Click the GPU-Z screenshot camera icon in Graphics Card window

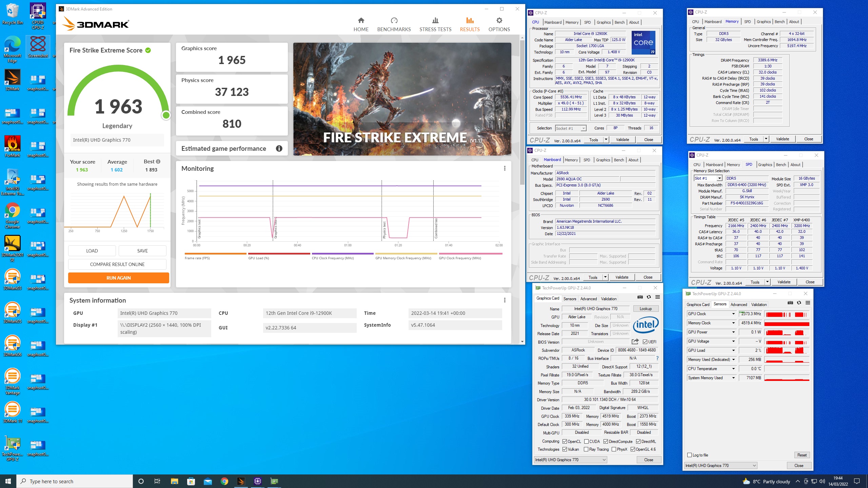[x=640, y=297]
